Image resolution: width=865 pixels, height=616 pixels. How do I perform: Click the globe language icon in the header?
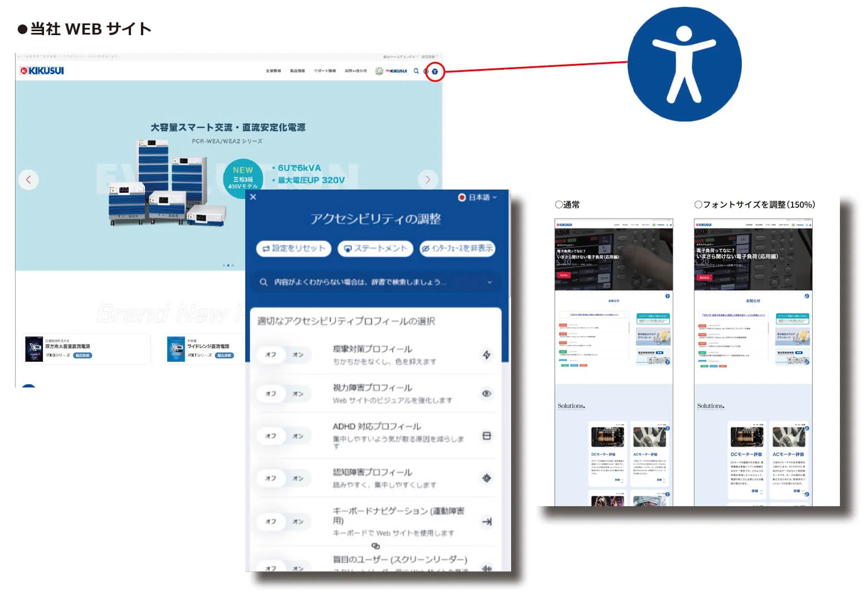click(x=426, y=71)
